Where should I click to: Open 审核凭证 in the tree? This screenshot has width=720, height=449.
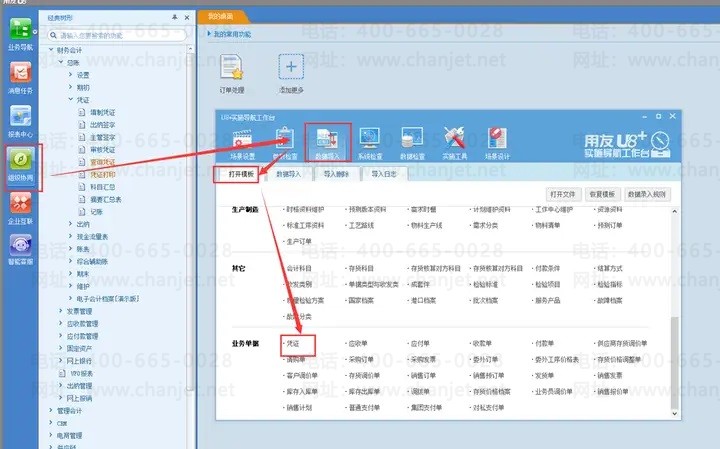point(103,149)
